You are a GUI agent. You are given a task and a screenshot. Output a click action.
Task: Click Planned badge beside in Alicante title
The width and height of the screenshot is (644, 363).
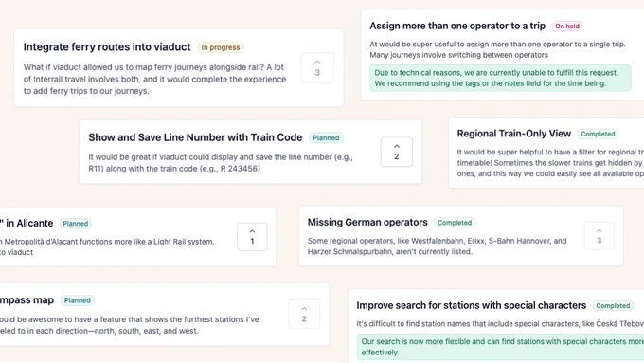point(75,224)
